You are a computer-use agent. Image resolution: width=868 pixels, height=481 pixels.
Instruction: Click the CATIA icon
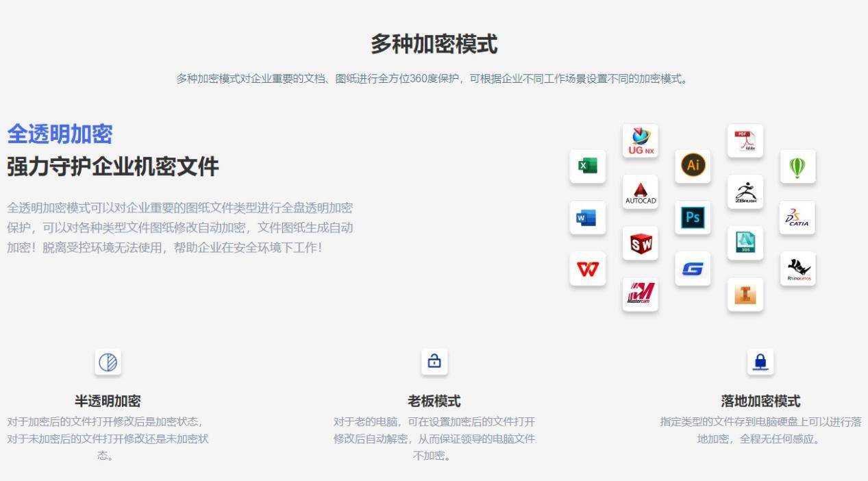[x=797, y=218]
